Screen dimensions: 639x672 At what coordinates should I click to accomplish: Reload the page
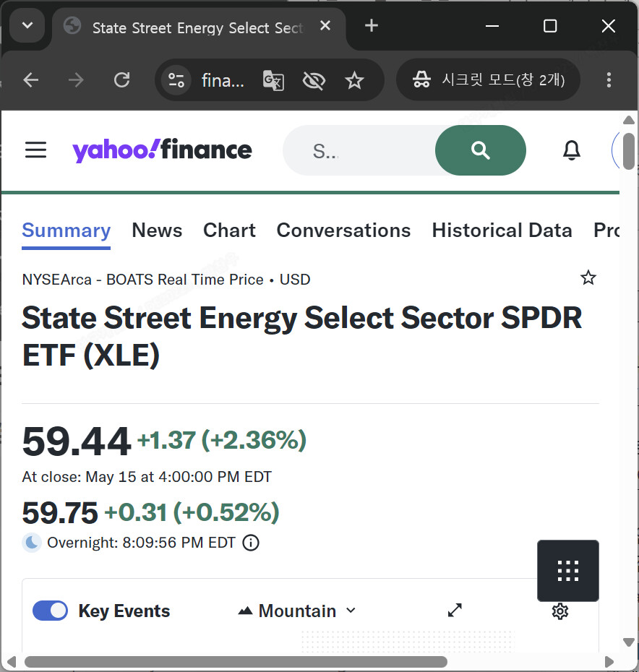coord(121,80)
